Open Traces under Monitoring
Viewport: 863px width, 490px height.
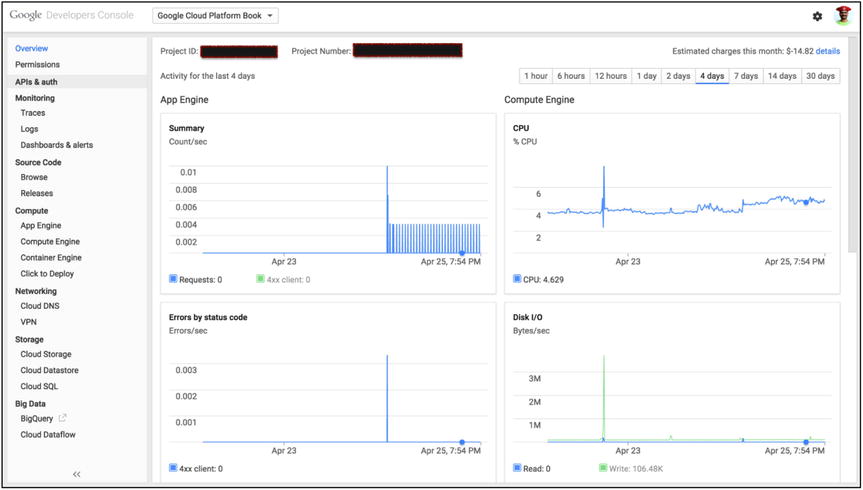(x=33, y=113)
